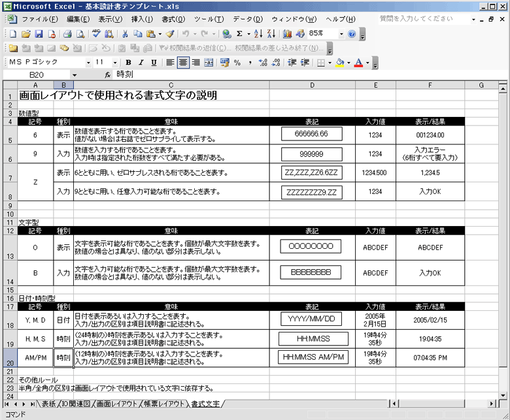The width and height of the screenshot is (510, 420).
Task: Copy the selected cell
Action: (x=138, y=34)
